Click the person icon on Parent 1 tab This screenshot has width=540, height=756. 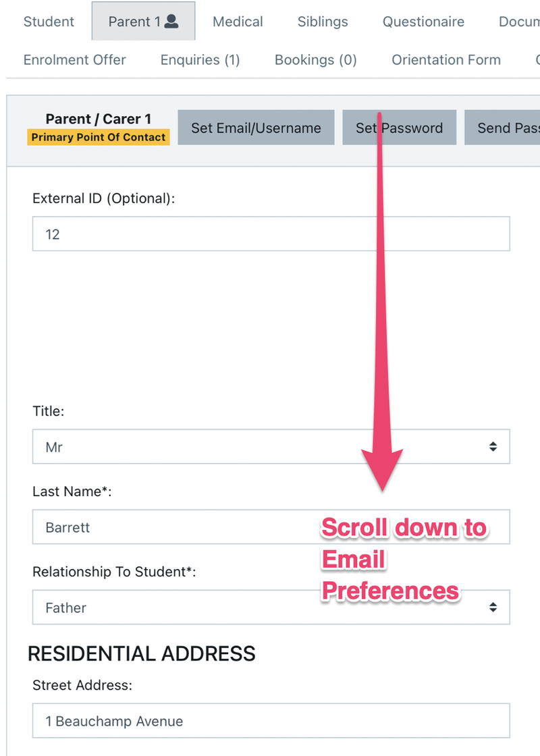click(x=171, y=22)
